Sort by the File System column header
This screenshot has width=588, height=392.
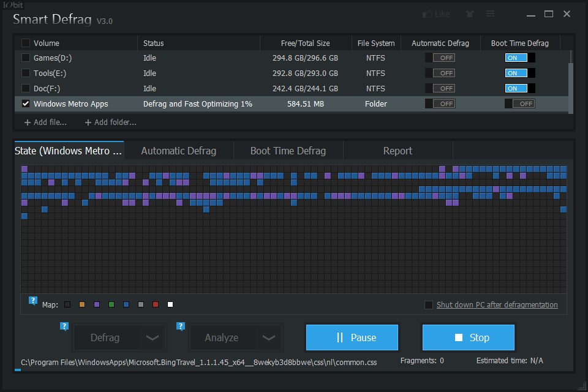coord(376,43)
